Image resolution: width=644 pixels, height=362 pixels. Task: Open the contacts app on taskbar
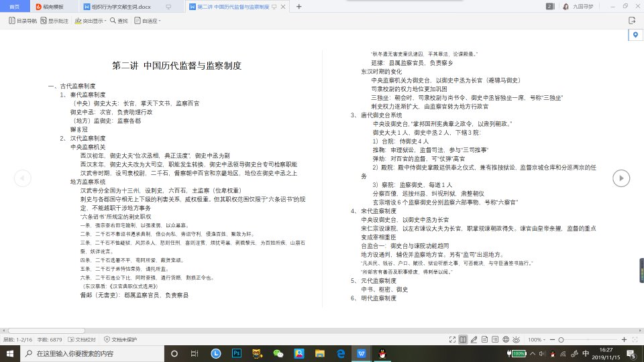(x=299, y=353)
